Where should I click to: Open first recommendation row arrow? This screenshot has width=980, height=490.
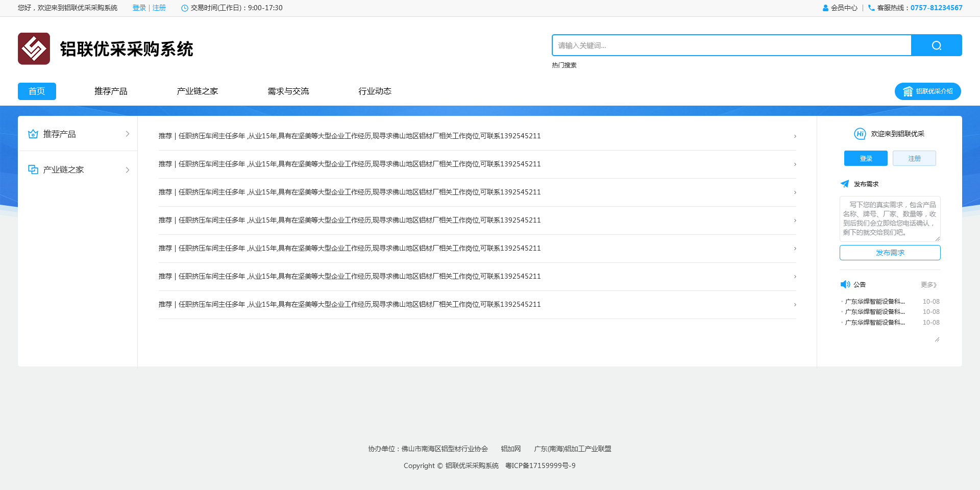795,136
